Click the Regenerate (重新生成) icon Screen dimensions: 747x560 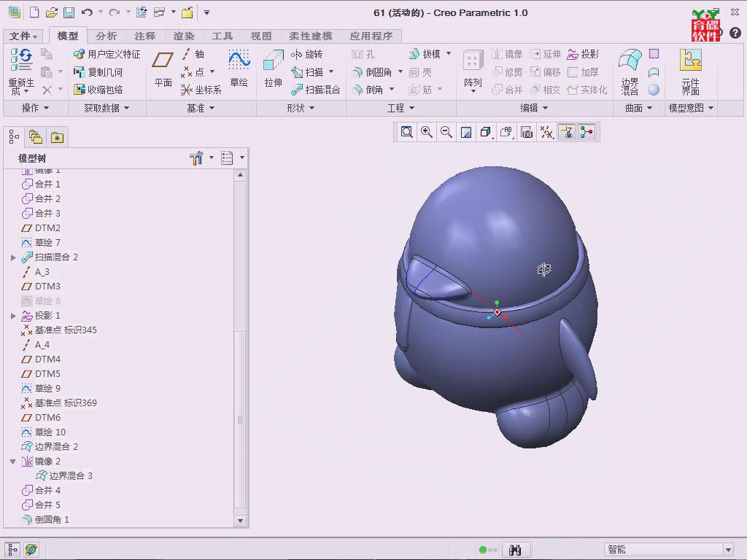click(x=21, y=61)
